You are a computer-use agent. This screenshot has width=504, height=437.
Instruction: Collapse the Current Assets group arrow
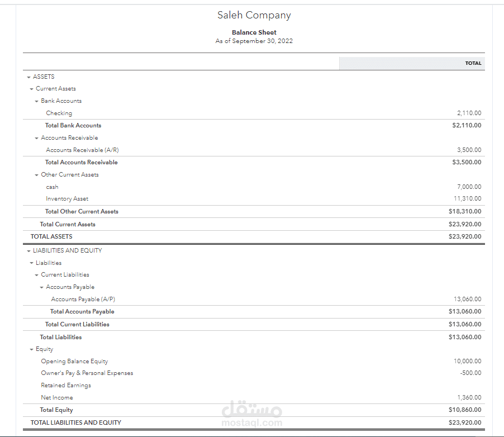tap(31, 89)
